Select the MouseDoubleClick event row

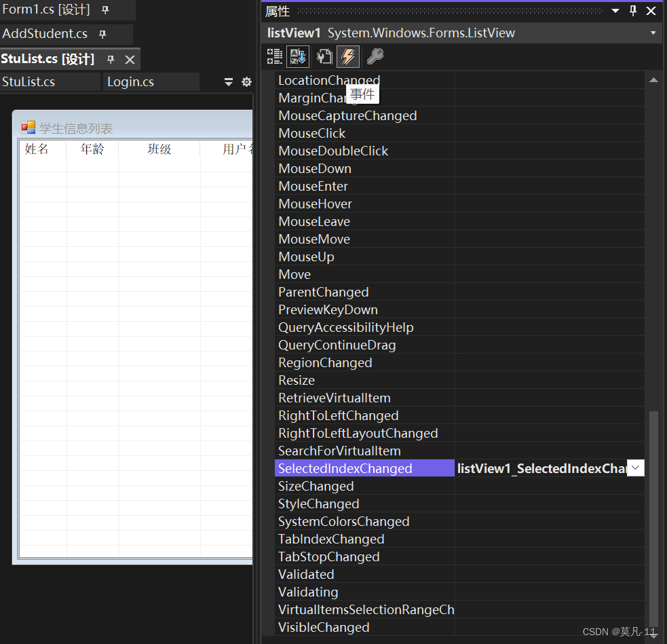[333, 151]
